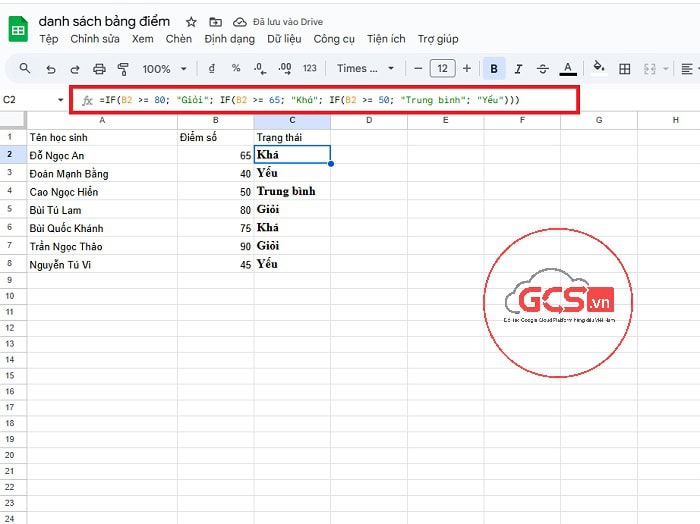700x524 pixels.
Task: Open the Name box dropdown arrow
Action: click(x=60, y=100)
